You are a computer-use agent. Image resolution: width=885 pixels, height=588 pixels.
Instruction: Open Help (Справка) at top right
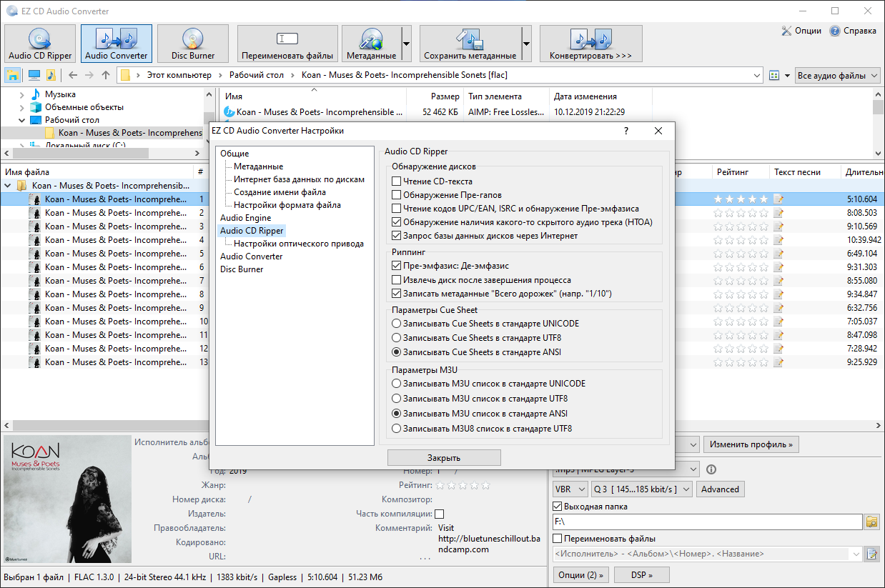pos(852,31)
